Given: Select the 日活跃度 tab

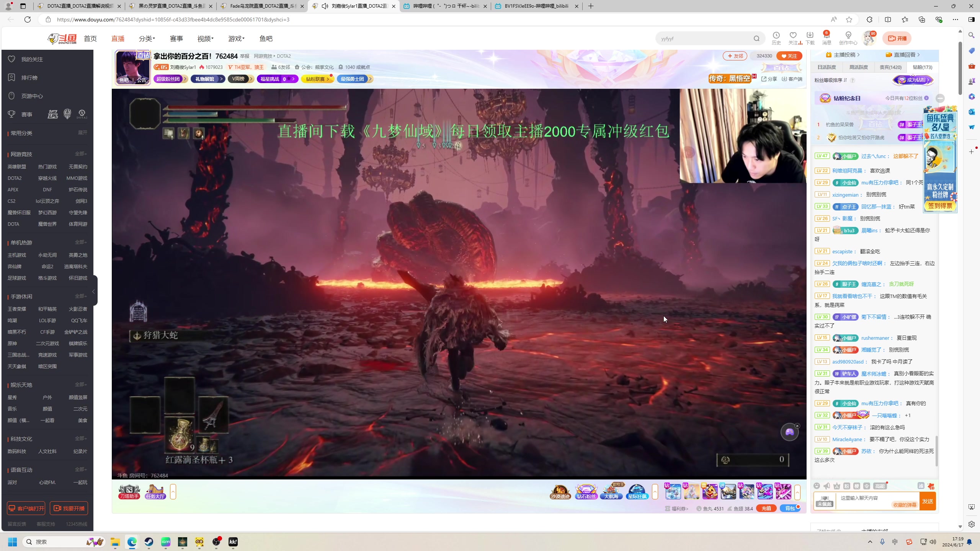Looking at the screenshot, I should coord(826,67).
